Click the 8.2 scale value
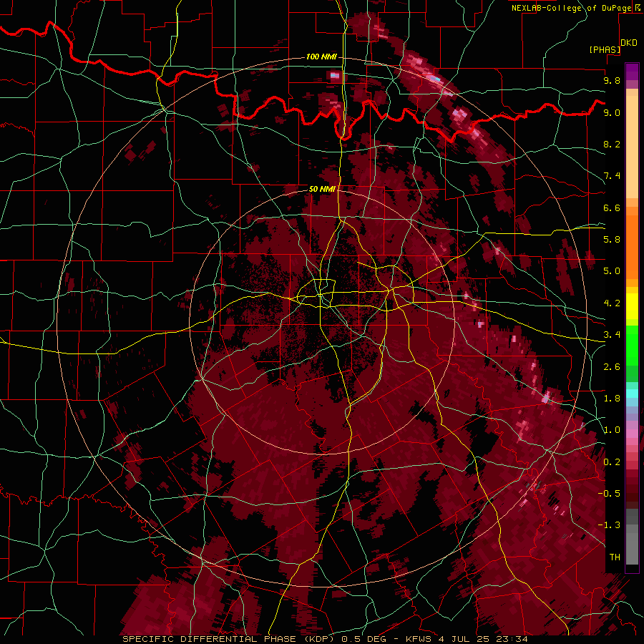The width and height of the screenshot is (644, 644). (612, 144)
